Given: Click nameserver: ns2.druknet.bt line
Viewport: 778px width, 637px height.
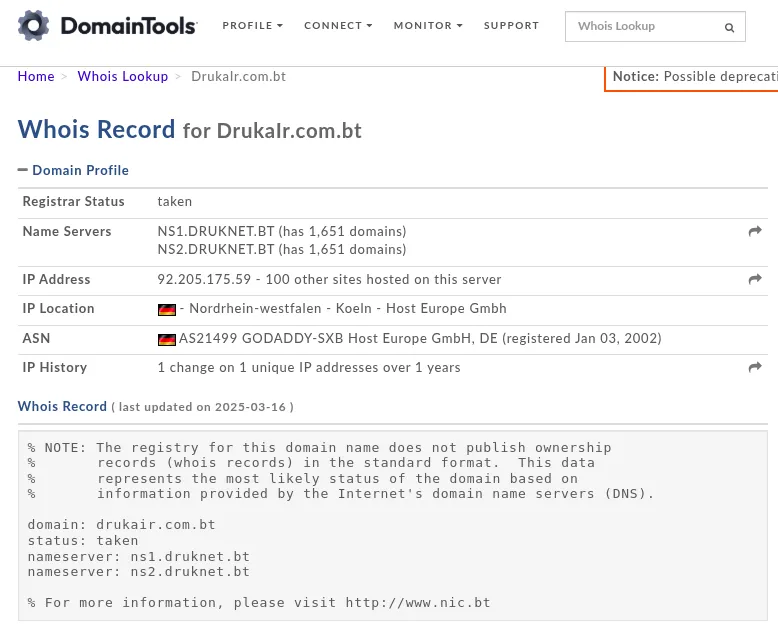Looking at the screenshot, I should pos(138,572).
